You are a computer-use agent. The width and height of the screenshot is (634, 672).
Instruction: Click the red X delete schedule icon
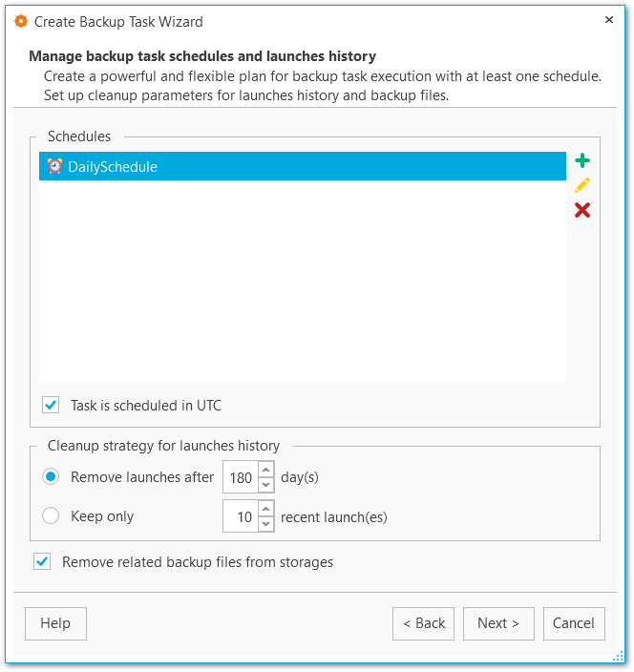582,210
